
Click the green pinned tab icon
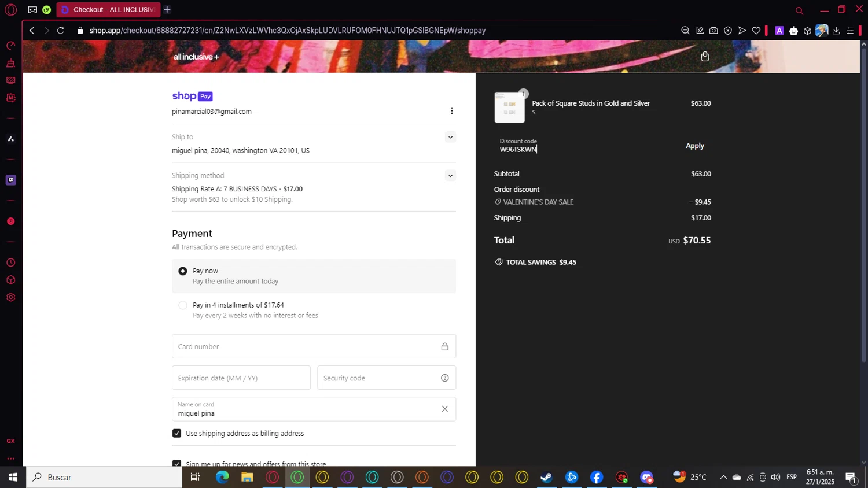pyautogui.click(x=47, y=10)
